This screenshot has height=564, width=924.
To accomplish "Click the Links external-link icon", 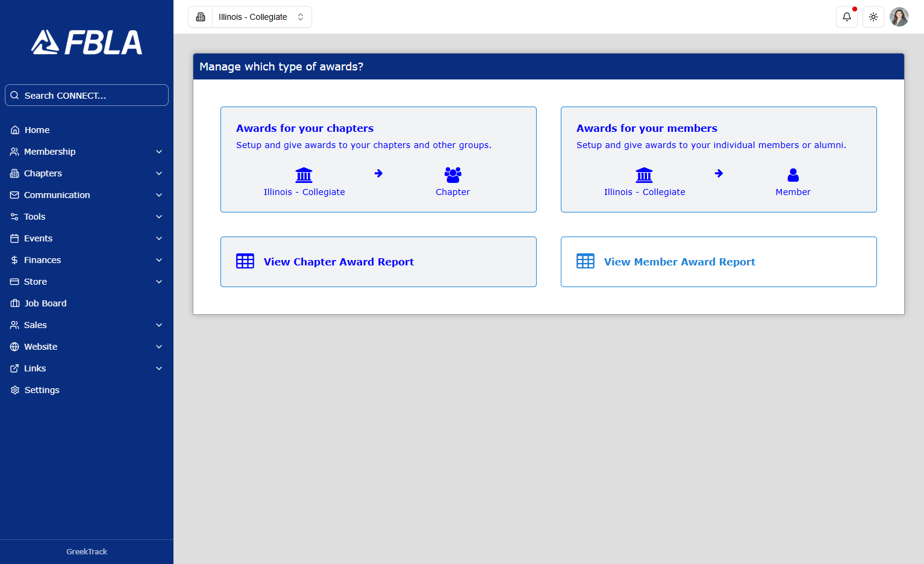I will pos(14,368).
